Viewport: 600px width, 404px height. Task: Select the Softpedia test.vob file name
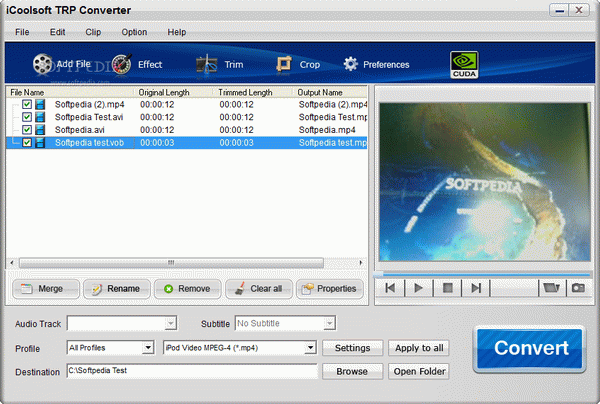click(89, 143)
